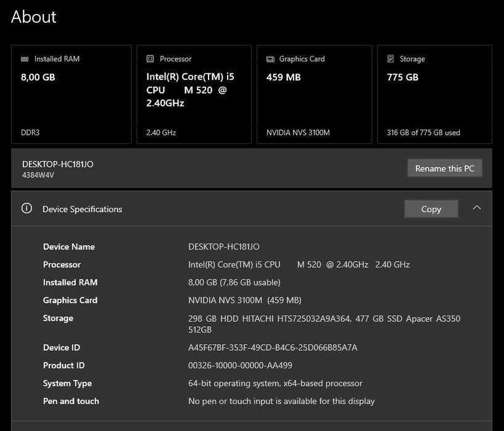504x431 pixels.
Task: Click the Device Specifications header title
Action: tap(82, 210)
